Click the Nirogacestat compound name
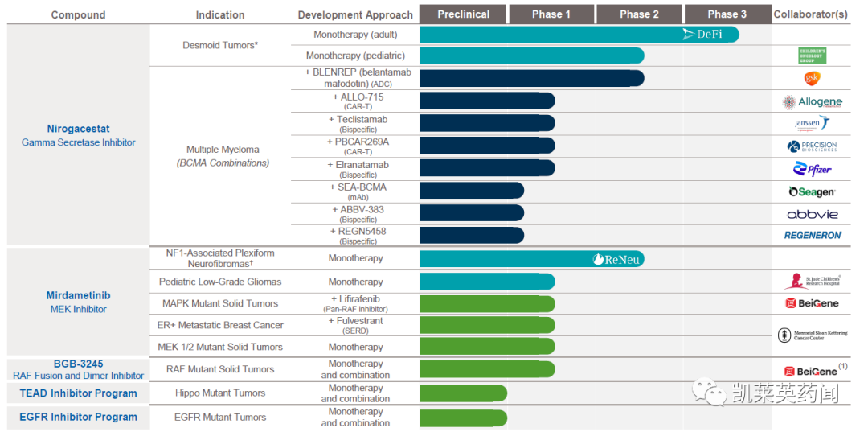Image resolution: width=868 pixels, height=432 pixels. click(78, 129)
